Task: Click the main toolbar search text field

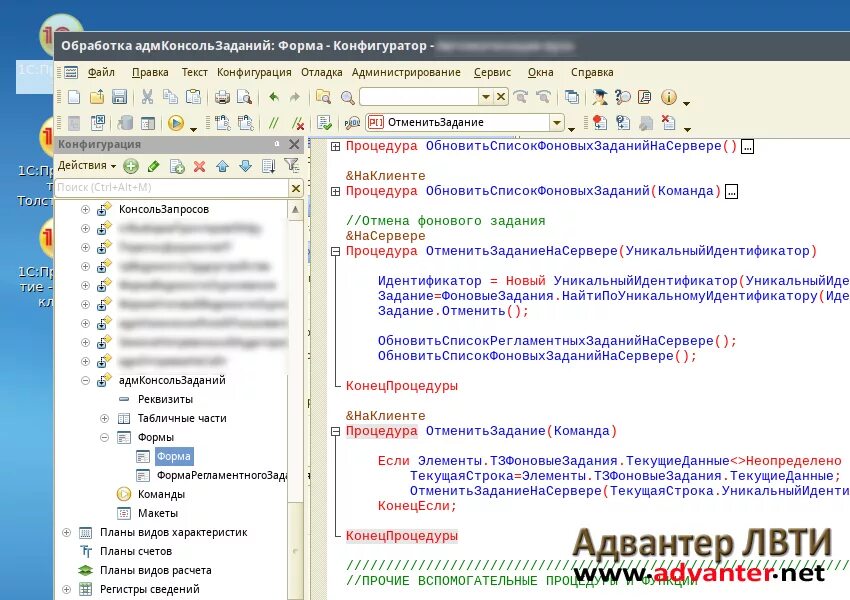Action: point(418,97)
